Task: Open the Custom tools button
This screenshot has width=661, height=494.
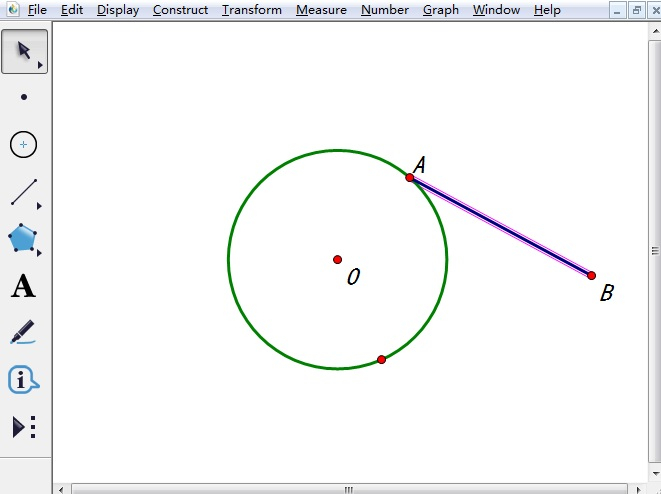Action: (24, 428)
